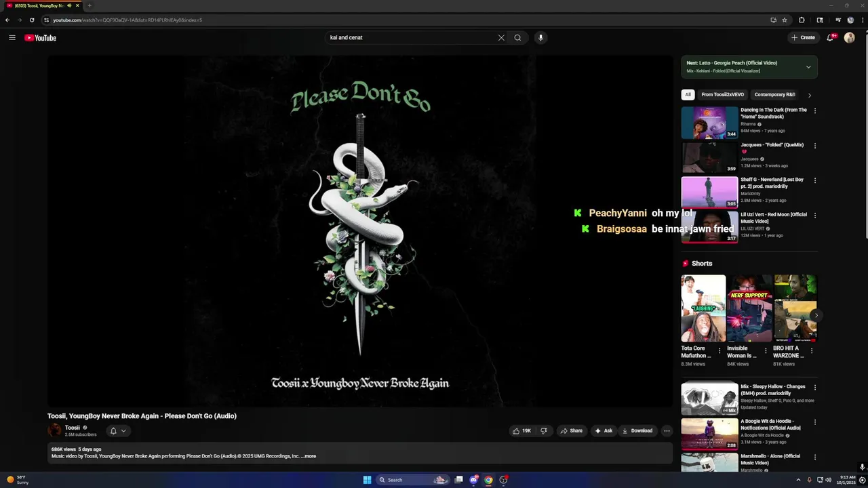
Task: Open the YouTube guide hamburger menu
Action: 12,38
